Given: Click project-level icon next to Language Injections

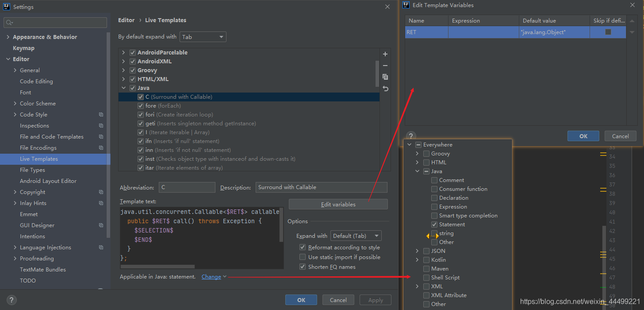Looking at the screenshot, I should pyautogui.click(x=101, y=248).
